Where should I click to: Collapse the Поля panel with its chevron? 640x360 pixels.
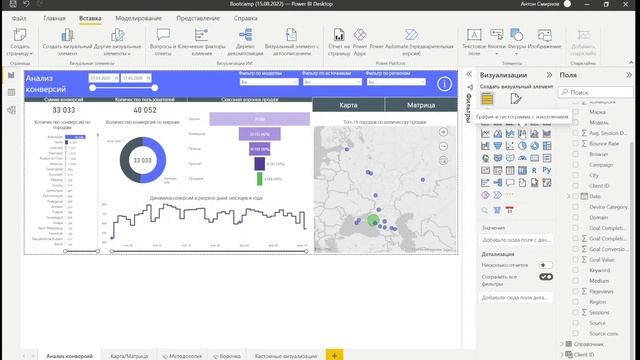[629, 75]
